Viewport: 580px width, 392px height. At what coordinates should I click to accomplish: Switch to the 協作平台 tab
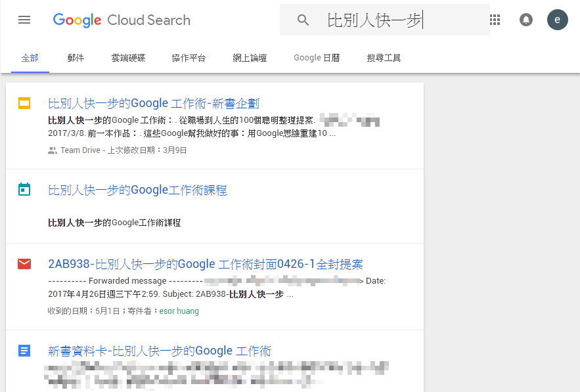click(x=189, y=58)
